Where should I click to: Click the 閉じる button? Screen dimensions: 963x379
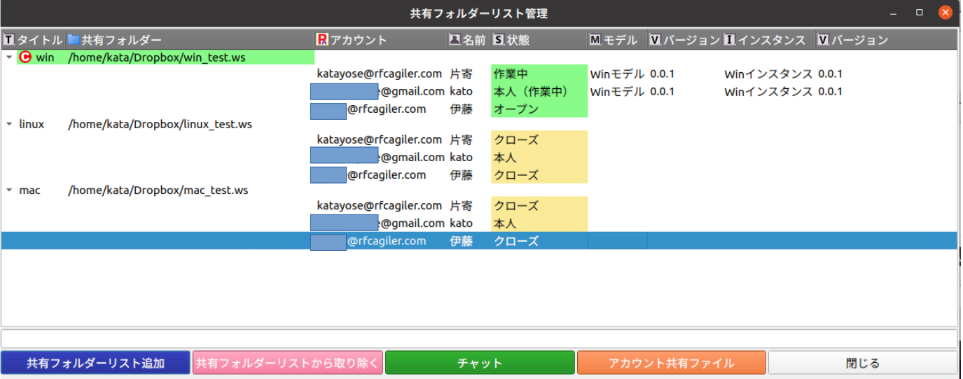[x=862, y=363]
